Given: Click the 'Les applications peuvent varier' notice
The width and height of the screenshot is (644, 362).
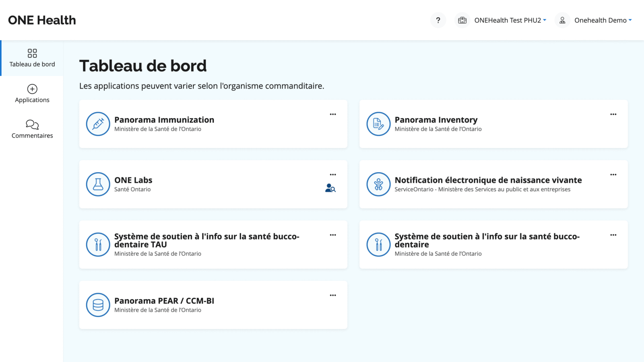Looking at the screenshot, I should click(202, 86).
